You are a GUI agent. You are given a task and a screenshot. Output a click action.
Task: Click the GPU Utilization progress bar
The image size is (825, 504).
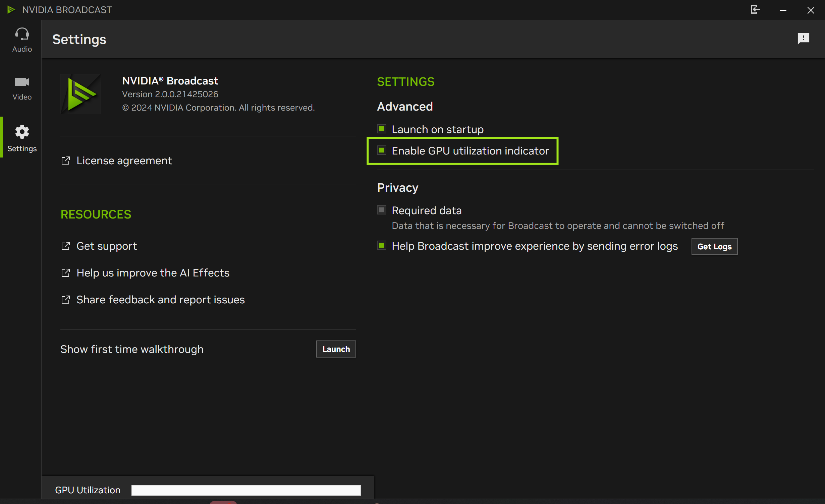click(x=246, y=490)
